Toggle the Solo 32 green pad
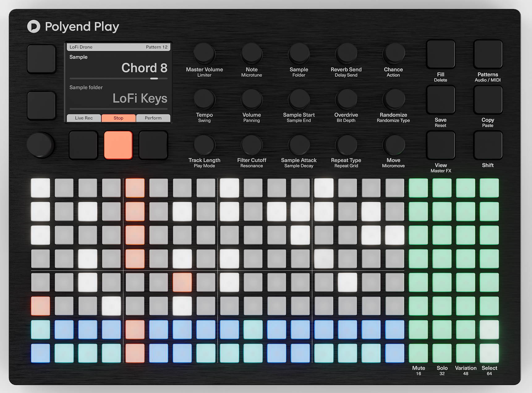The height and width of the screenshot is (393, 532). (442, 353)
